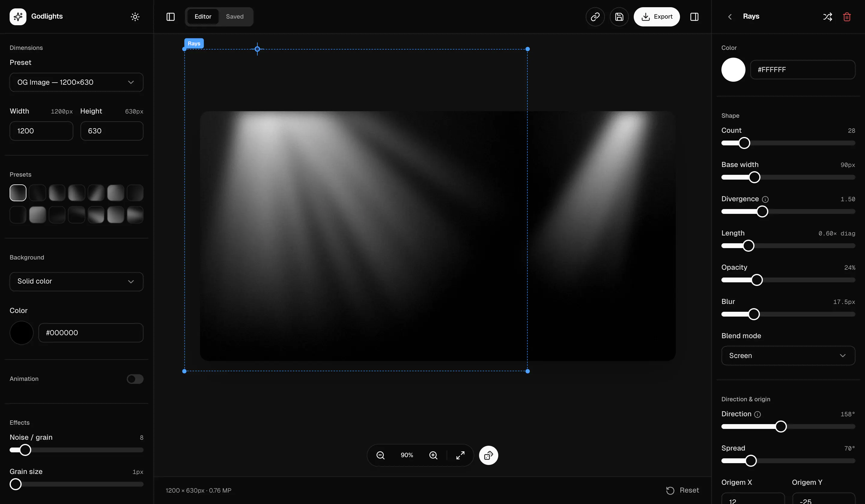The height and width of the screenshot is (504, 865).
Task: Click the #000000 background hex field
Action: coord(91,333)
